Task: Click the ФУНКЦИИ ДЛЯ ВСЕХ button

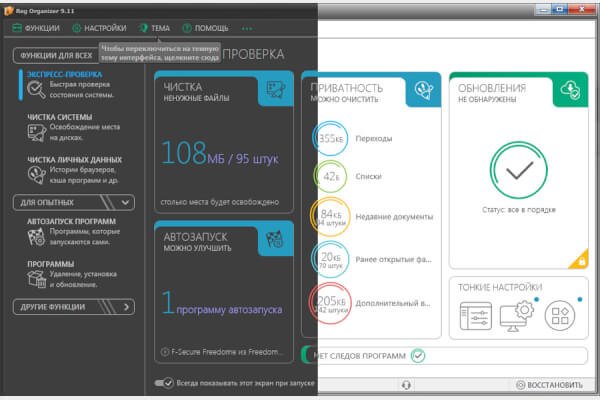Action: 56,56
